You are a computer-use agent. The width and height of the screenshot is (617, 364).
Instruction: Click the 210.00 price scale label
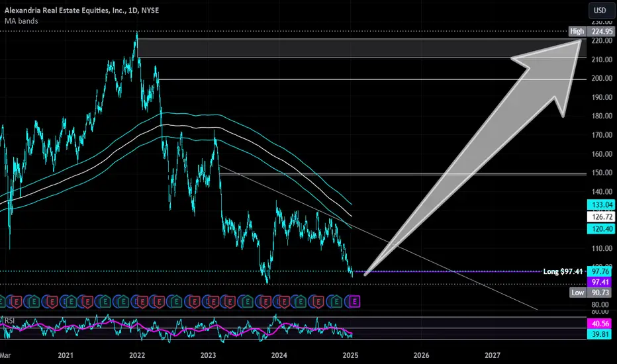(602, 60)
